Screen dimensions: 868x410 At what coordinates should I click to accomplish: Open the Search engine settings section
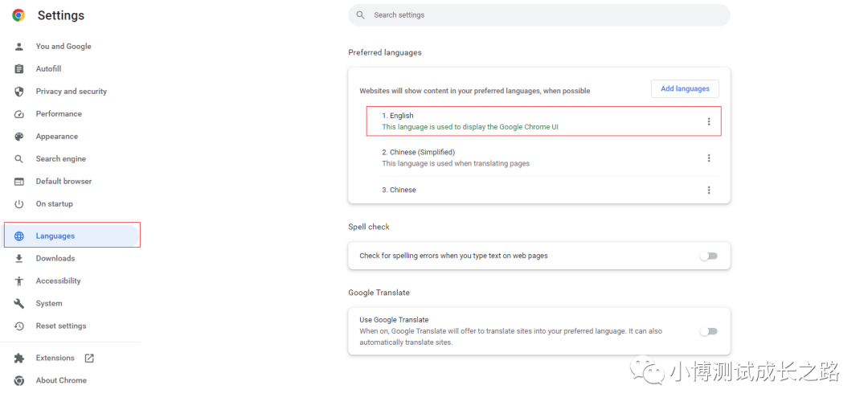(60, 159)
